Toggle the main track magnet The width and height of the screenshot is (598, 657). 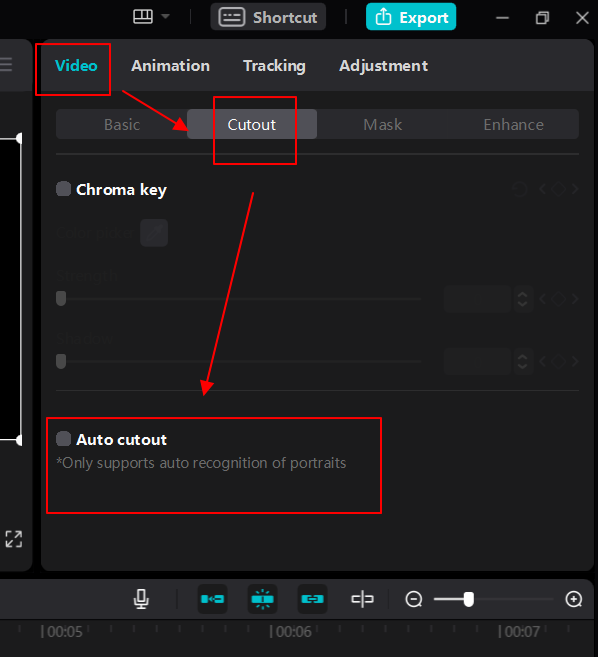click(x=212, y=599)
